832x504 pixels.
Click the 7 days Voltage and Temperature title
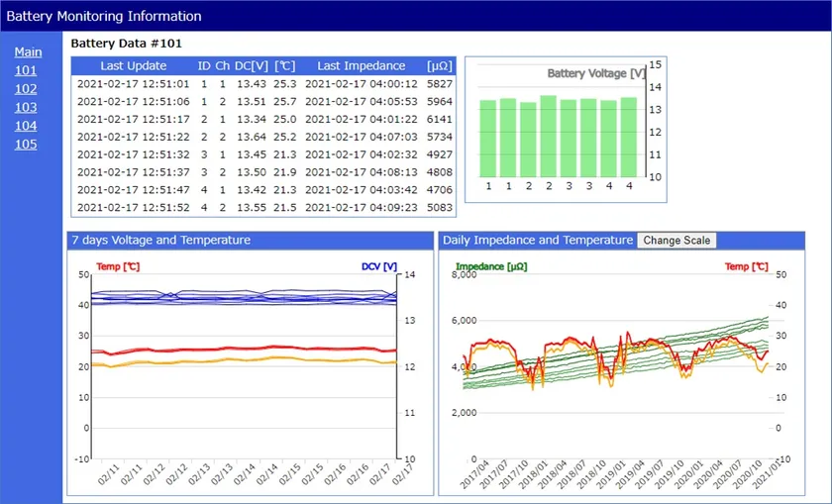pos(160,241)
